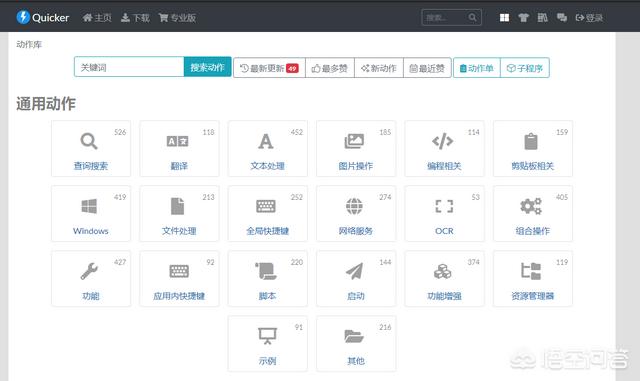Click the grid icon in top bar
The image size is (640, 381).
(x=504, y=18)
